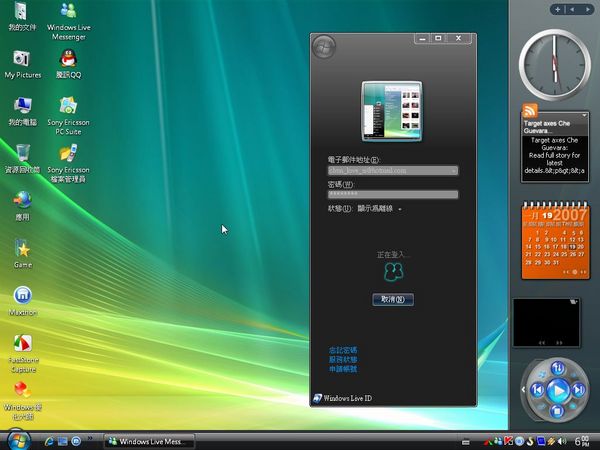
Task: Click the Cancel sign-in button
Action: pyautogui.click(x=393, y=299)
